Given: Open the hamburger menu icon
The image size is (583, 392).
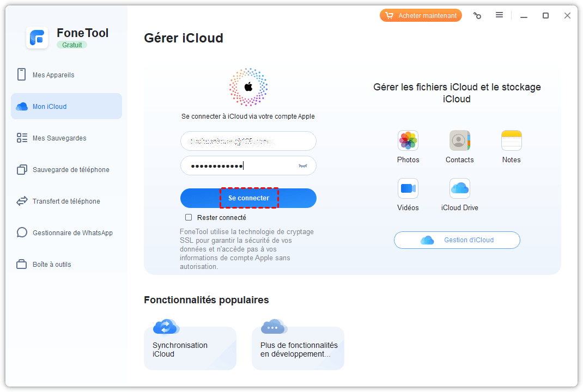Looking at the screenshot, I should [499, 15].
